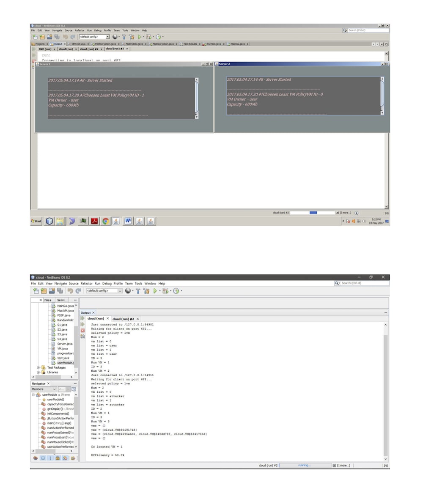Open Run Project dropdown arrow in lower toolbar
The image size is (423, 504).
pos(160,291)
